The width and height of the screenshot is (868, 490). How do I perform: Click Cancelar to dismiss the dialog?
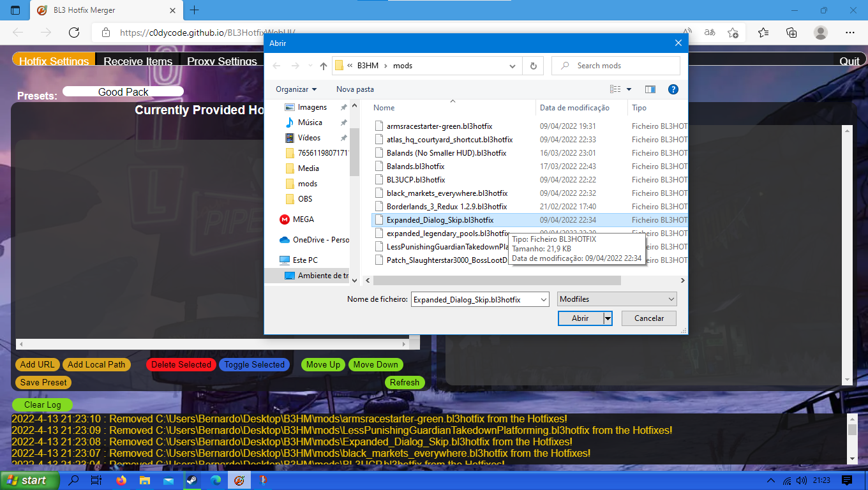tap(649, 318)
